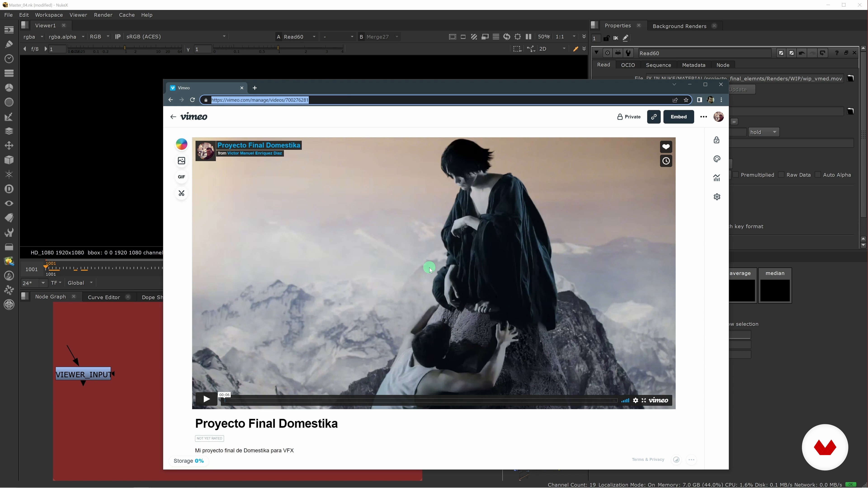Open the Workspace menu
Image resolution: width=868 pixels, height=488 pixels.
click(49, 15)
